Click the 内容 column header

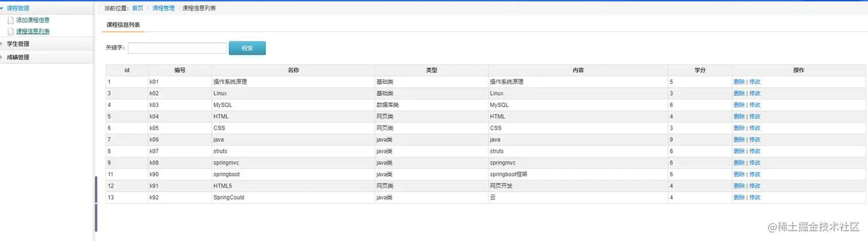click(x=578, y=70)
